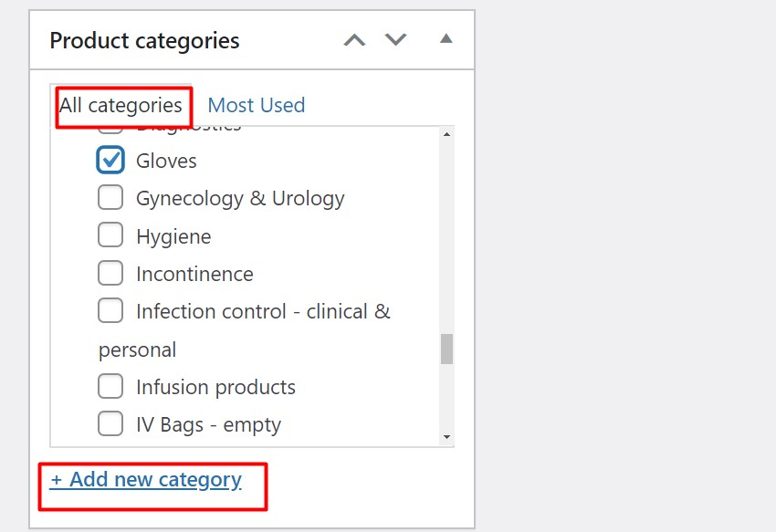The width and height of the screenshot is (776, 532).
Task: Click the Hygiene label text
Action: coord(173,237)
